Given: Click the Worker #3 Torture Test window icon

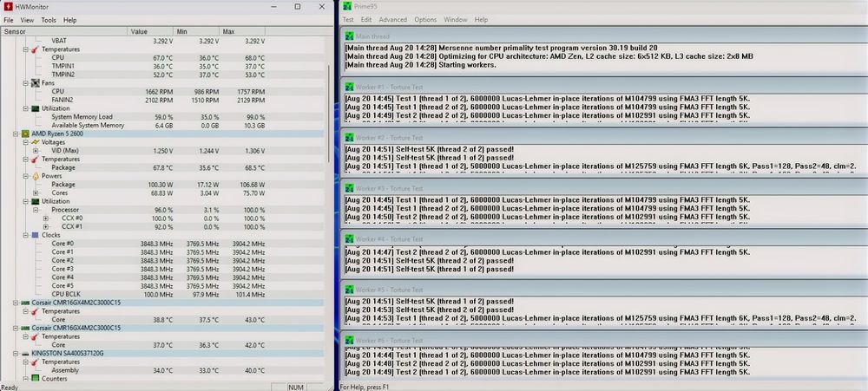Looking at the screenshot, I should click(349, 189).
